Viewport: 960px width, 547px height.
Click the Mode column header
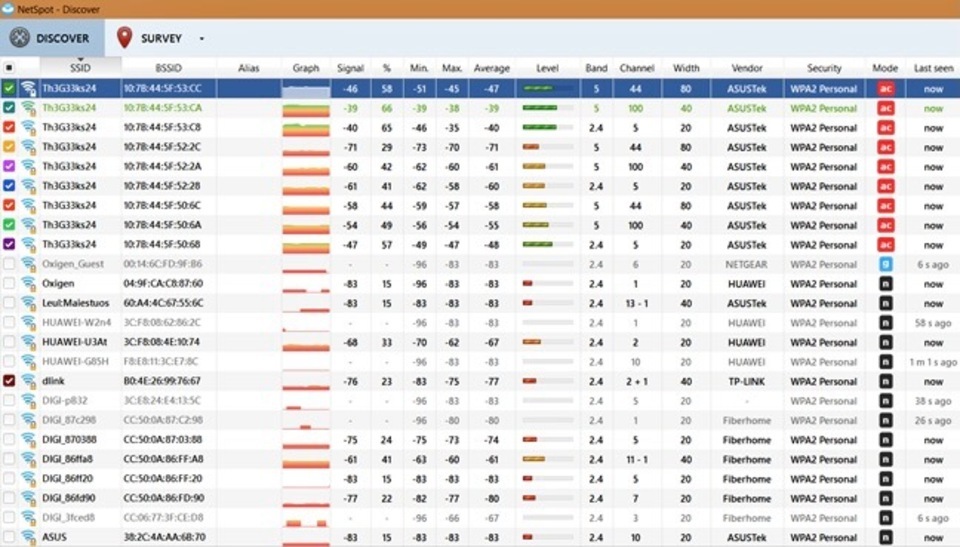coord(885,68)
